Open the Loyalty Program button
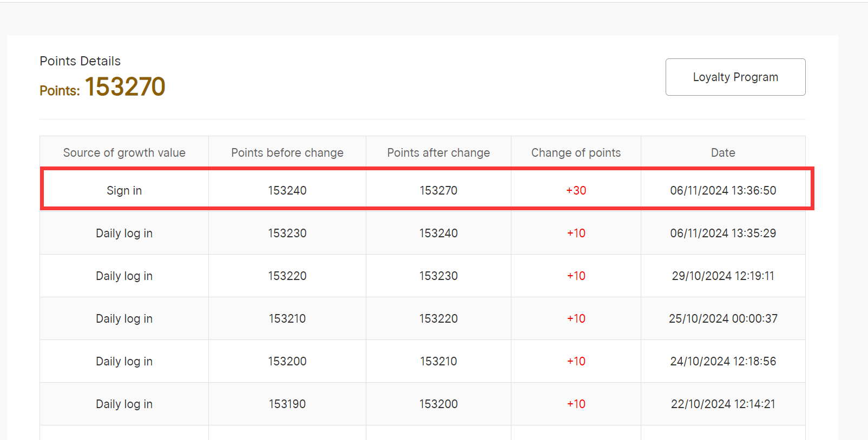 click(735, 77)
